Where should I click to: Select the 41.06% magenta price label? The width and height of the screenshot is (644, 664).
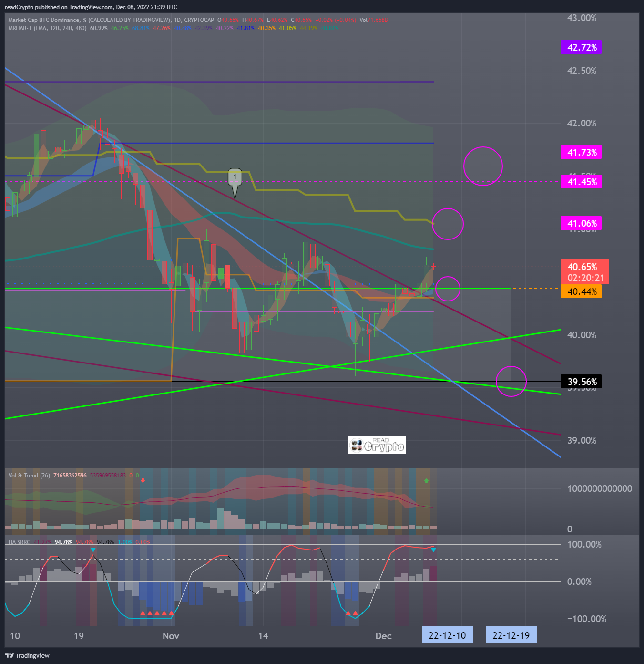581,223
